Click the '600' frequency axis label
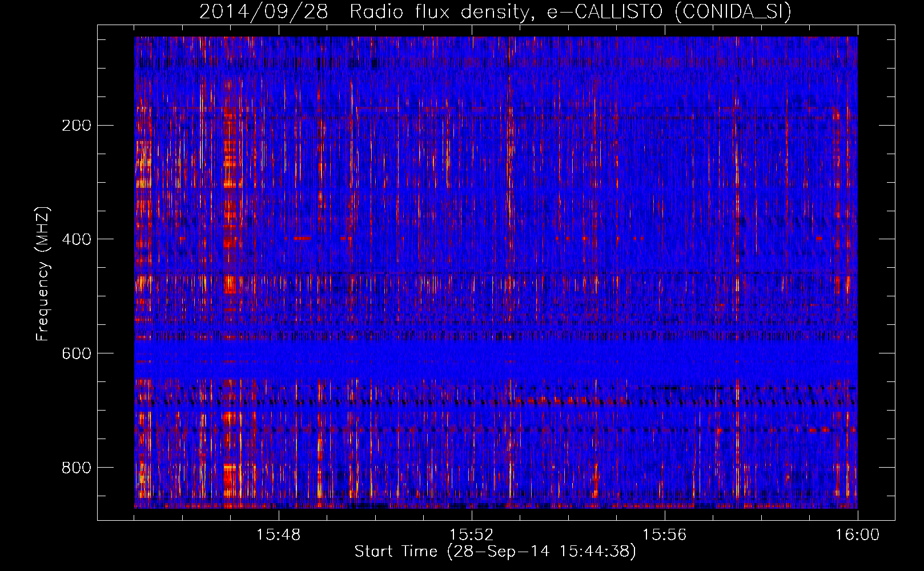This screenshot has height=571, width=924. point(77,353)
